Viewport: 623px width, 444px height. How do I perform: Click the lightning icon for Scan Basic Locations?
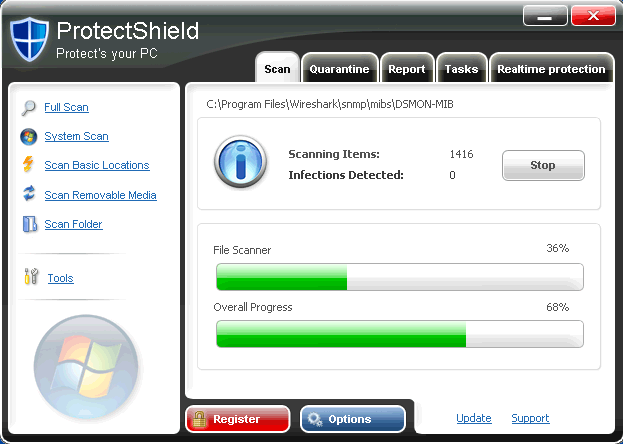[28, 166]
